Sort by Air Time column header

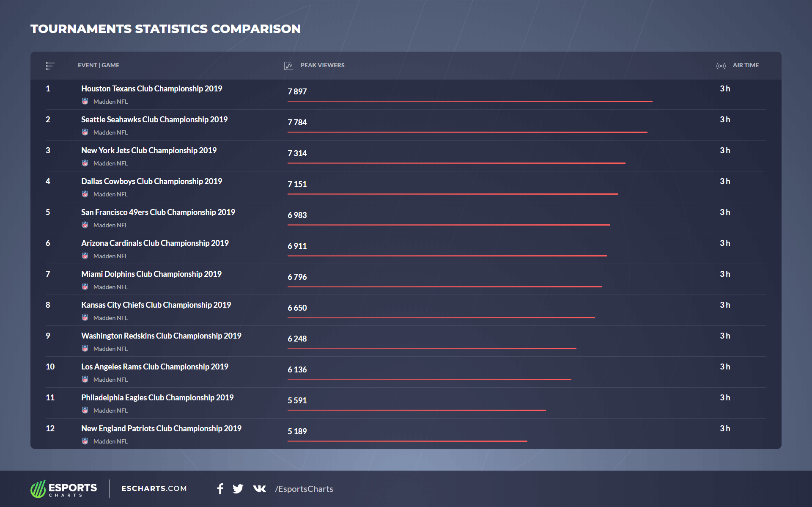(x=745, y=65)
